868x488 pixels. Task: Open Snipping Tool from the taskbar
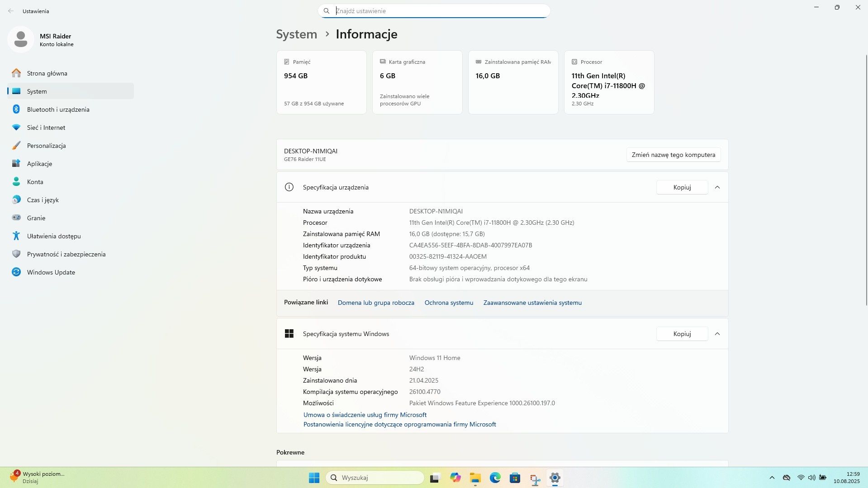coord(535,478)
